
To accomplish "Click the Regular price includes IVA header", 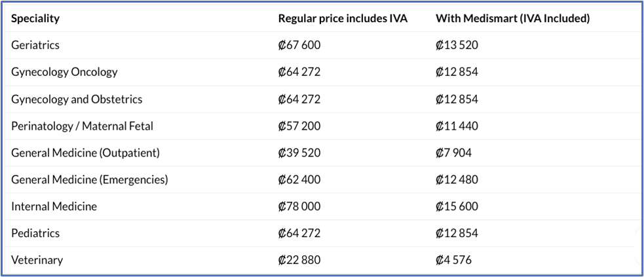I will (x=343, y=18).
